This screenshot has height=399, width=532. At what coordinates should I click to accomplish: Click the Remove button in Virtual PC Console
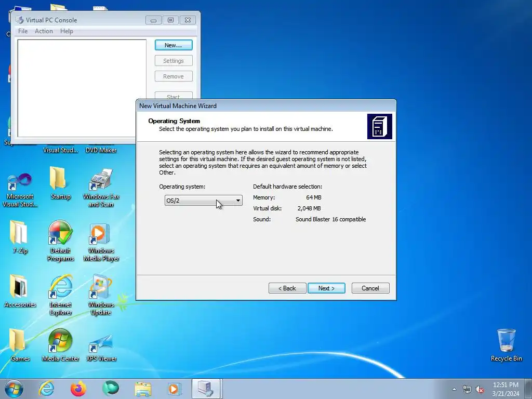point(174,76)
